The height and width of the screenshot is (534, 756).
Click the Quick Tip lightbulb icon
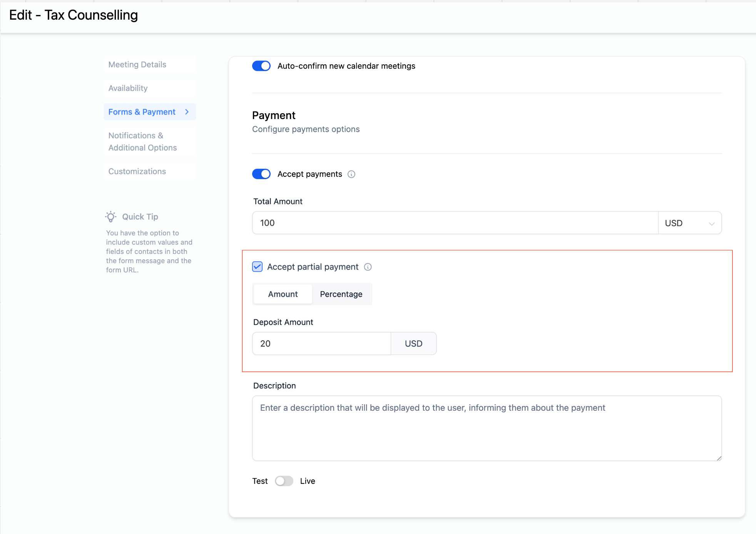tap(111, 217)
